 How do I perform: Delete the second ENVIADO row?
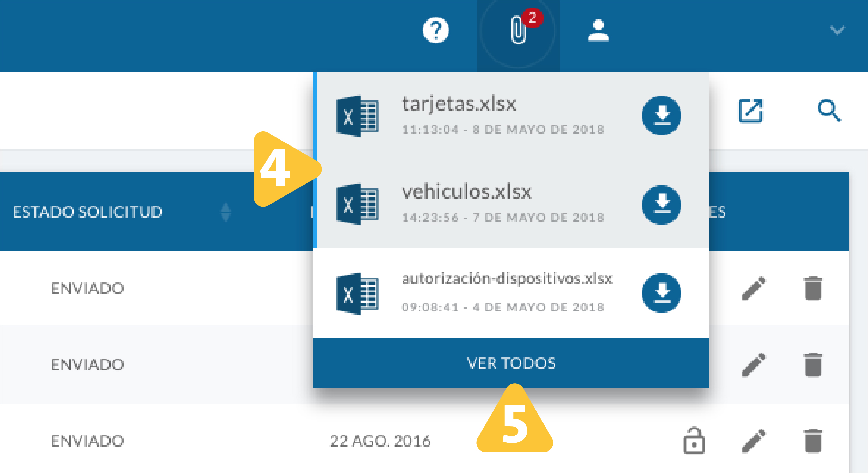pyautogui.click(x=813, y=365)
